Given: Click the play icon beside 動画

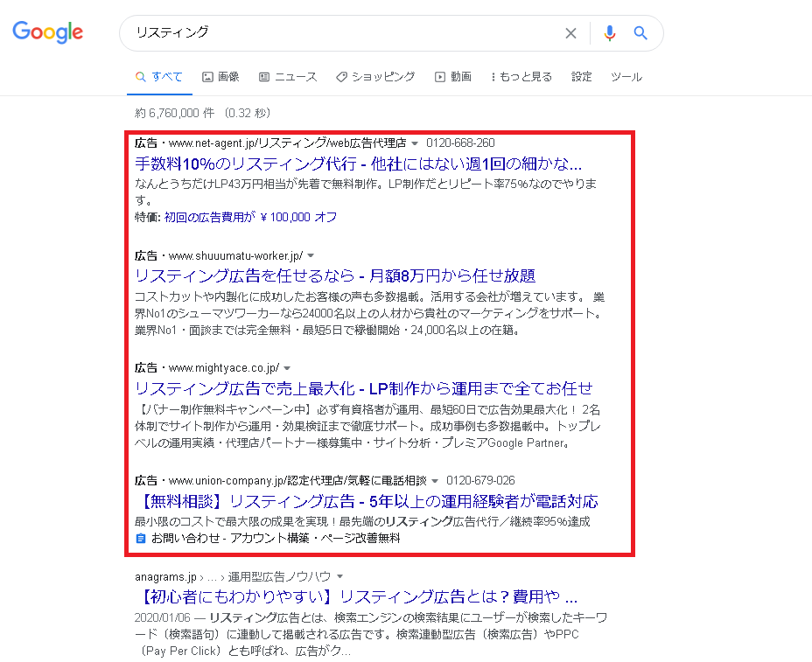Looking at the screenshot, I should [439, 77].
